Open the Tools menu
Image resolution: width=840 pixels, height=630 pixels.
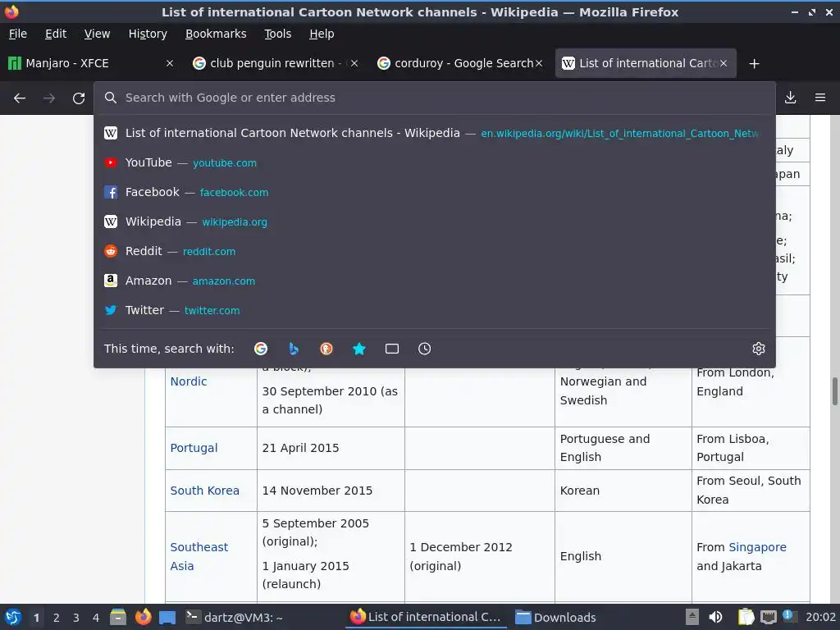pos(277,34)
